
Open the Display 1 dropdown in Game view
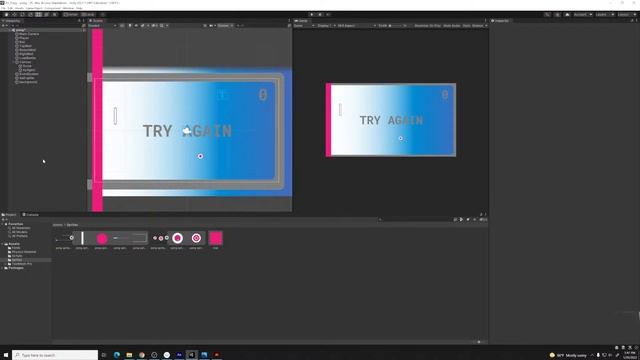(x=327, y=26)
